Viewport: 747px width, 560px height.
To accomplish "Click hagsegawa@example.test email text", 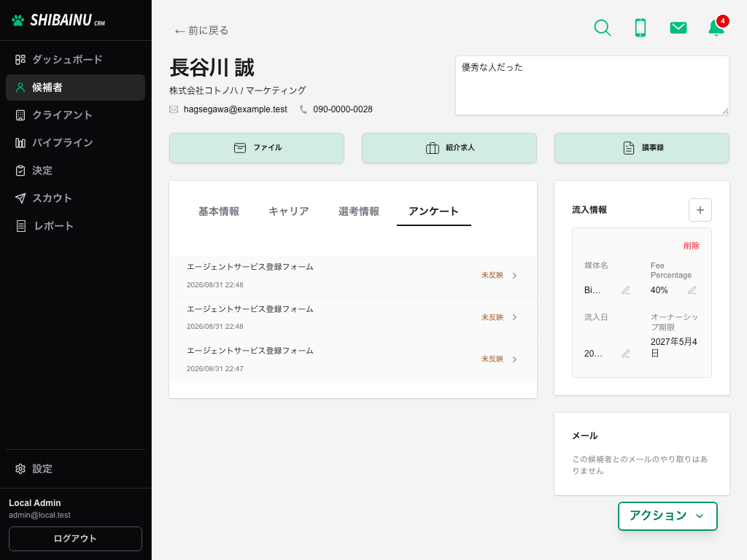I will (x=236, y=109).
